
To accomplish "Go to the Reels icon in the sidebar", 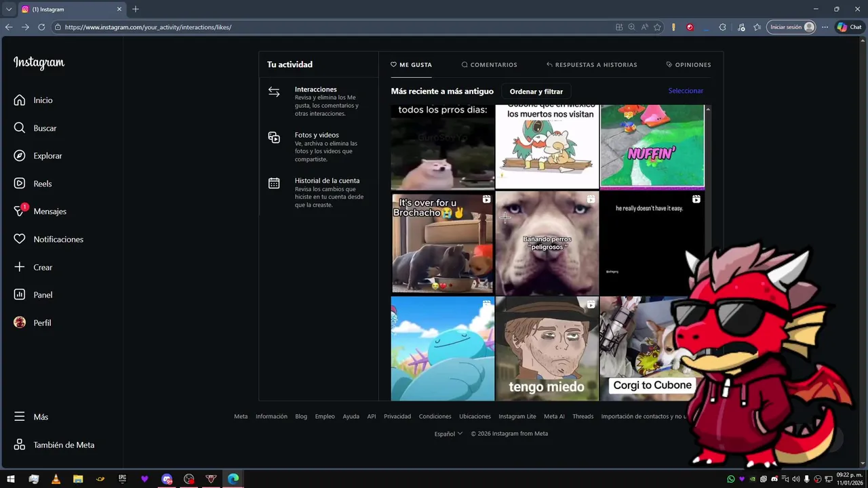I will tap(20, 184).
